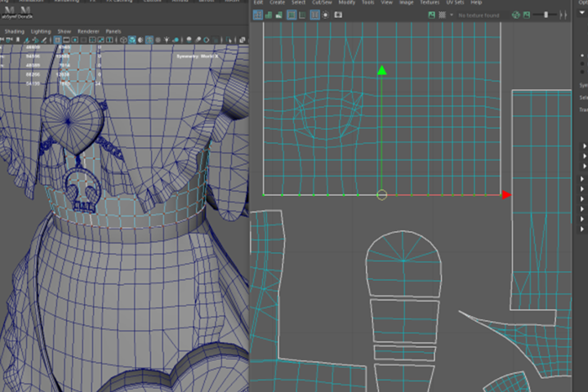
Task: Run the abSymMesh shelf script
Action: click(9, 11)
